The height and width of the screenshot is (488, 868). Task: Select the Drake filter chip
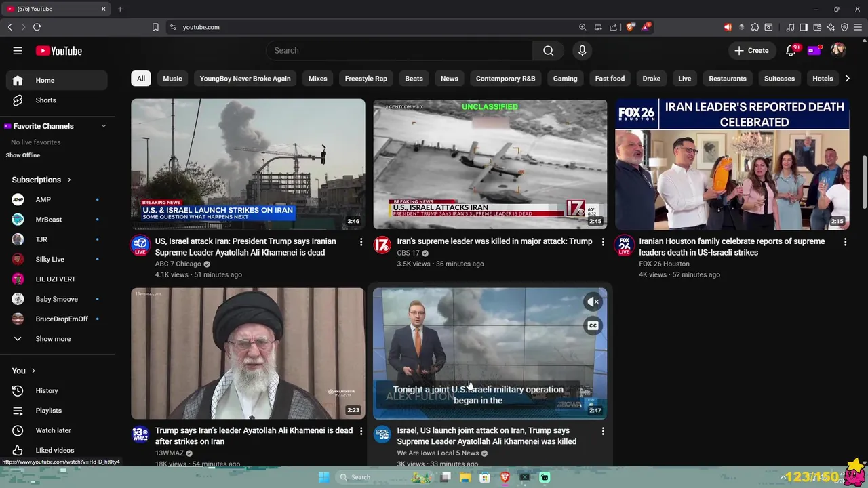(x=652, y=79)
